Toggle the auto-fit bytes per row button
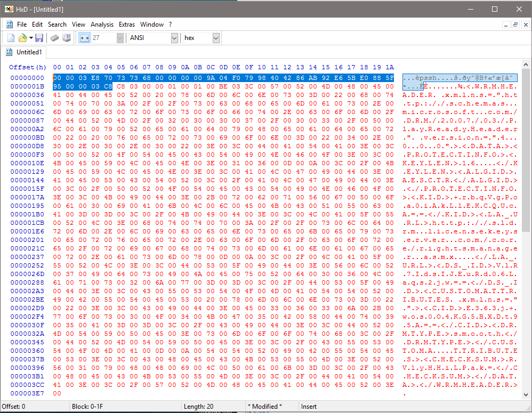Screen dimensions: 532x413 84,38
